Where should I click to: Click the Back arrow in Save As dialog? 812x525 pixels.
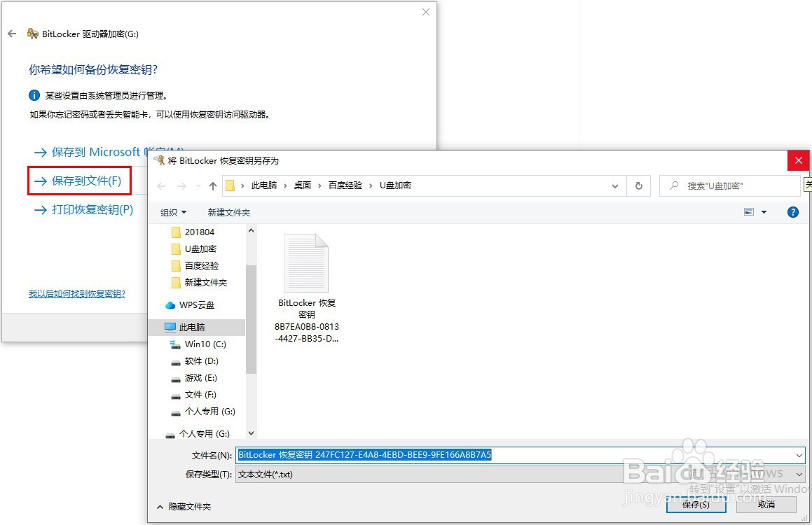(162, 185)
